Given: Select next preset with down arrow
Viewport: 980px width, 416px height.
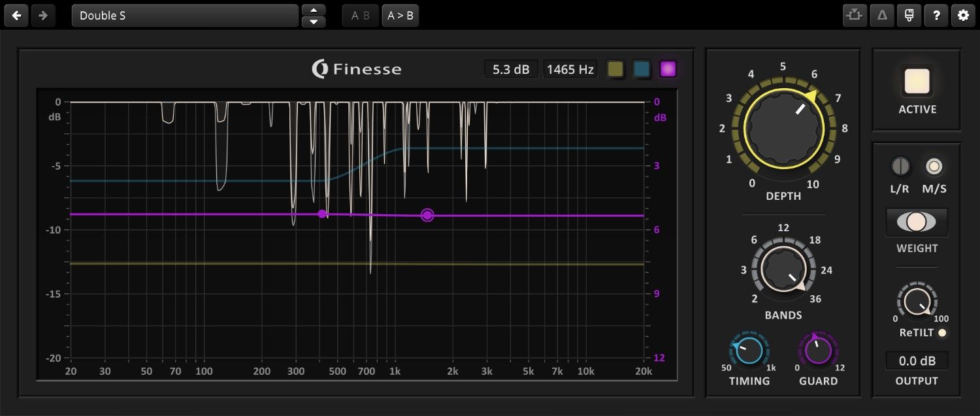Looking at the screenshot, I should click(x=314, y=22).
